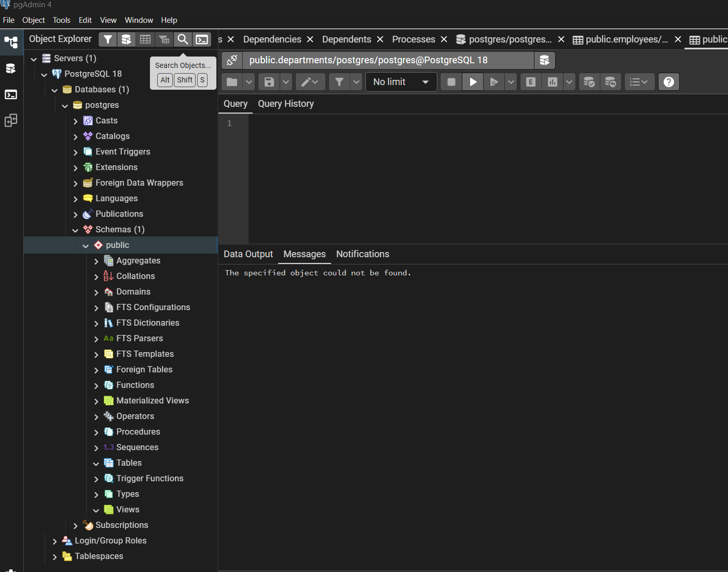Open explain options dropdown arrow
The image size is (728, 572).
click(x=569, y=82)
